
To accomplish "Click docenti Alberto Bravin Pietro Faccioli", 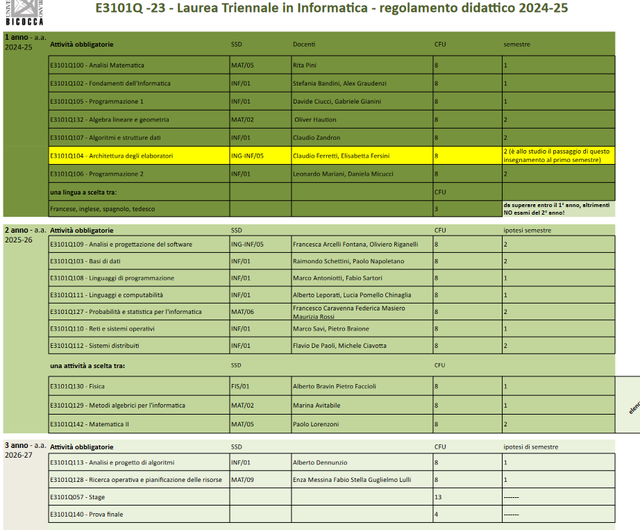I will pyautogui.click(x=362, y=386).
